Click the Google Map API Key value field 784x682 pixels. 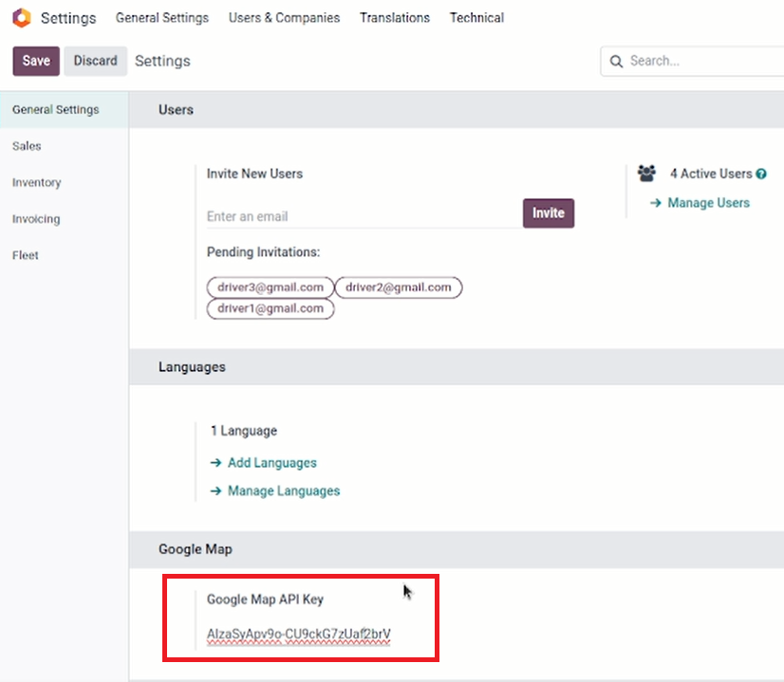pos(299,634)
